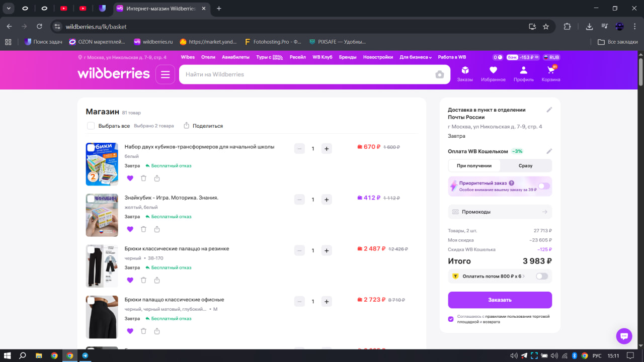Open image search via camera icon
The image size is (644, 362).
coord(440,74)
